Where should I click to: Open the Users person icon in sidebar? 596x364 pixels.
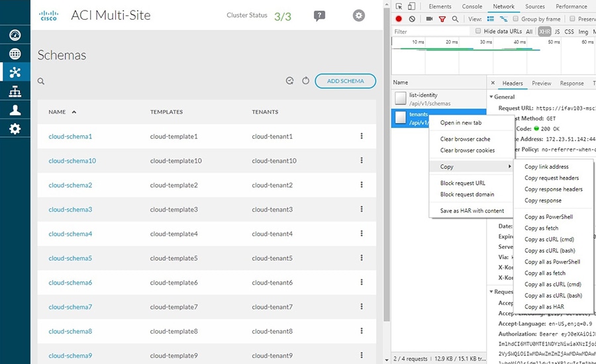pos(15,110)
